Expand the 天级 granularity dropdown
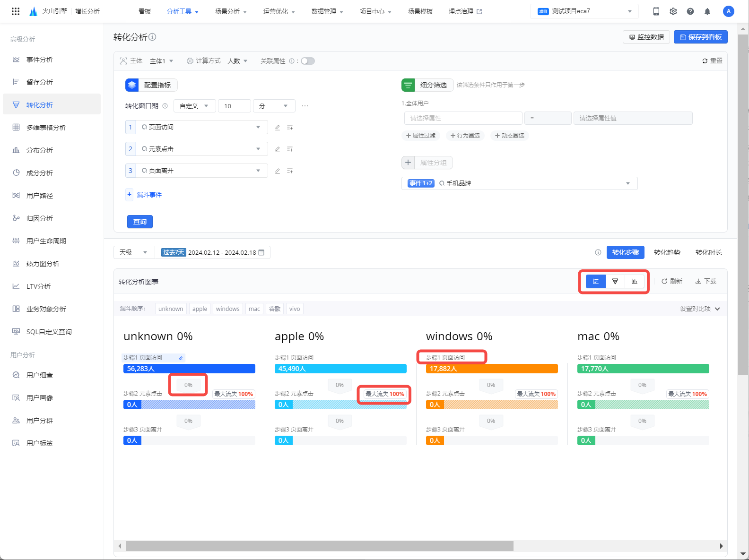 coord(134,252)
